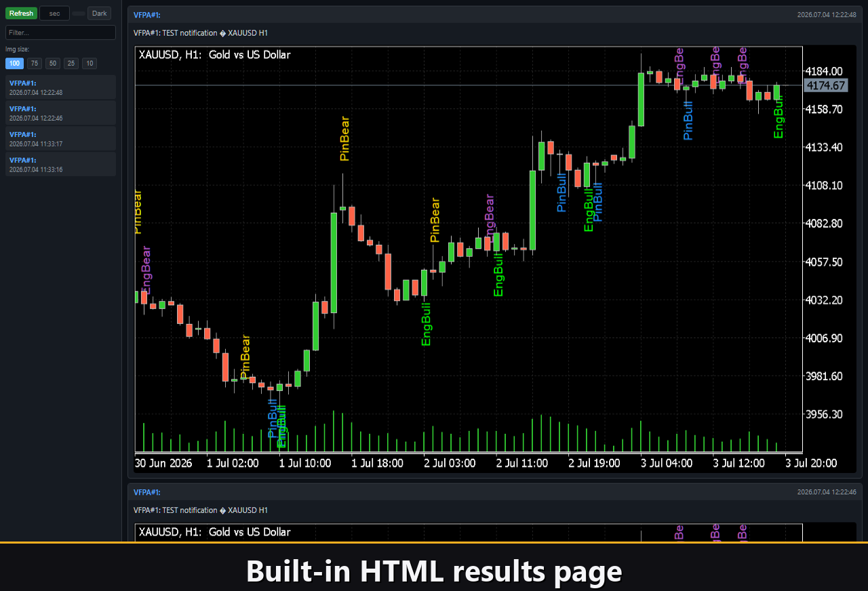Set image size to 100
The height and width of the screenshot is (591, 868).
(x=14, y=64)
